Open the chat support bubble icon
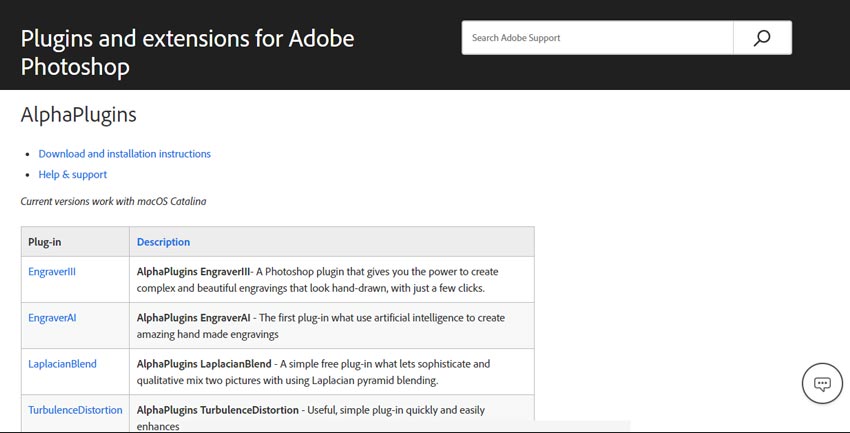Screen dimensions: 850x433 click(x=822, y=384)
